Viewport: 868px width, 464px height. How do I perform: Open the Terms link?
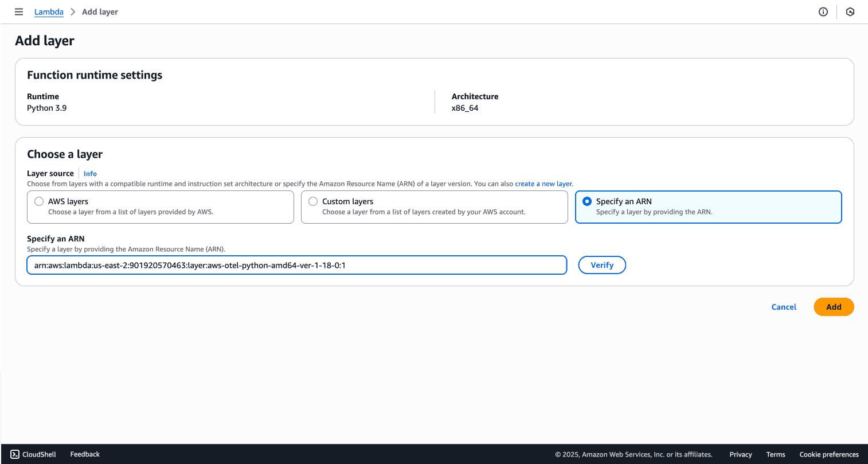776,454
